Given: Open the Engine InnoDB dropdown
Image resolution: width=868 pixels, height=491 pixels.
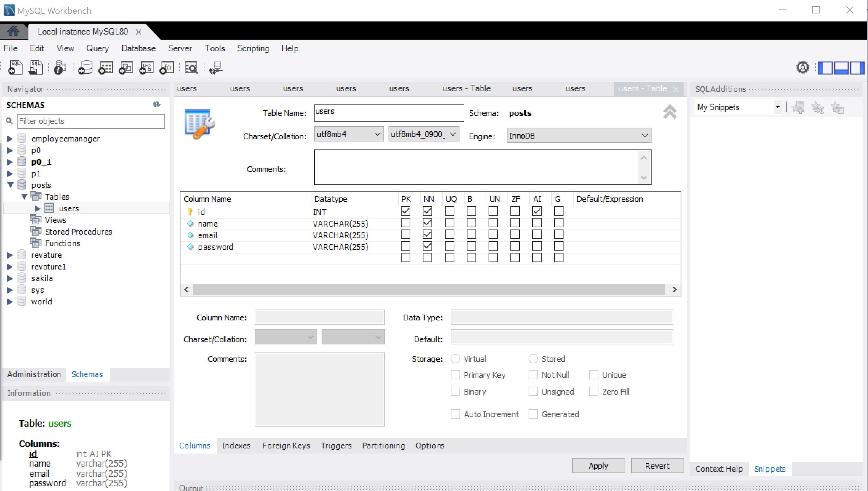Looking at the screenshot, I should click(578, 136).
